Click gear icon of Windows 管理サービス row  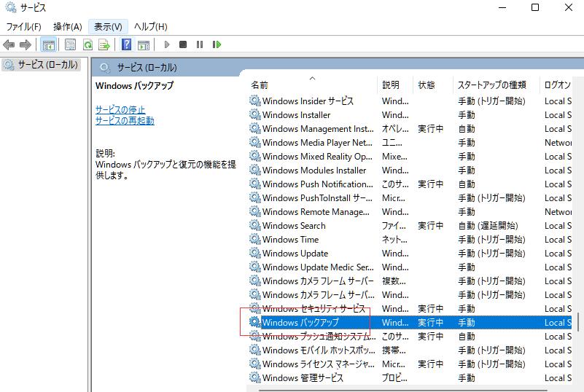pyautogui.click(x=254, y=377)
